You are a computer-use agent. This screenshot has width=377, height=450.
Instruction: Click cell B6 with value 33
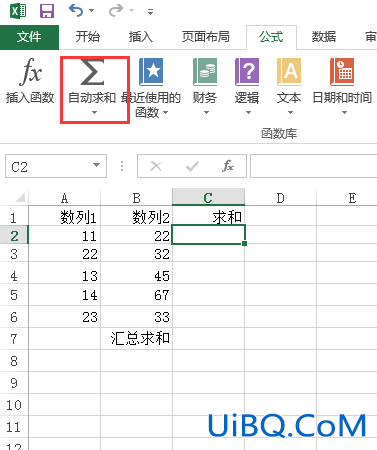point(136,317)
